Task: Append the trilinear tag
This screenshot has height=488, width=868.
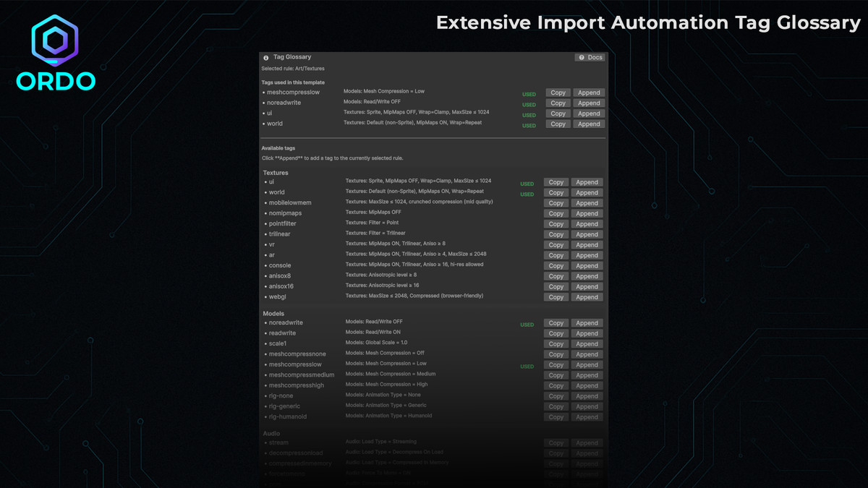Action: pos(587,234)
